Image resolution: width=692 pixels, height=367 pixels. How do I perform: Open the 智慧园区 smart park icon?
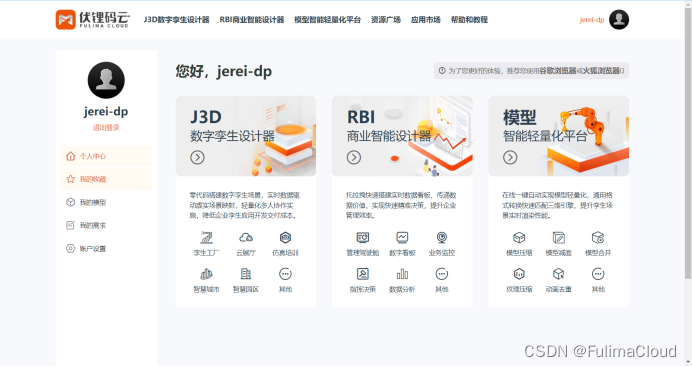(x=246, y=274)
